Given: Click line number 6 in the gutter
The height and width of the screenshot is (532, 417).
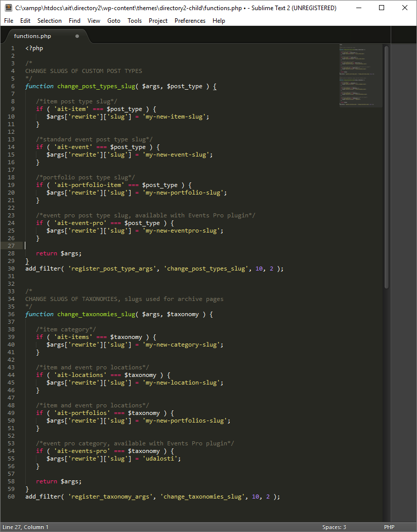Looking at the screenshot, I should (13, 86).
